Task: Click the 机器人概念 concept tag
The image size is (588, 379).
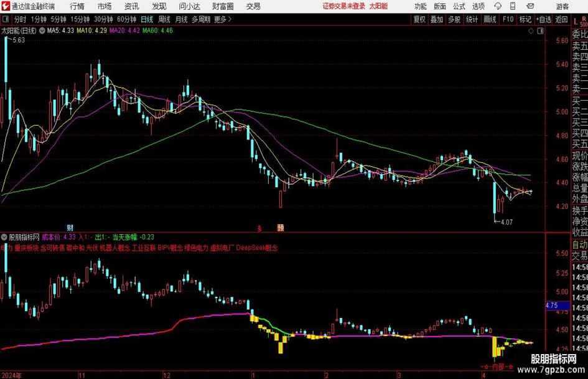Action: (x=115, y=248)
